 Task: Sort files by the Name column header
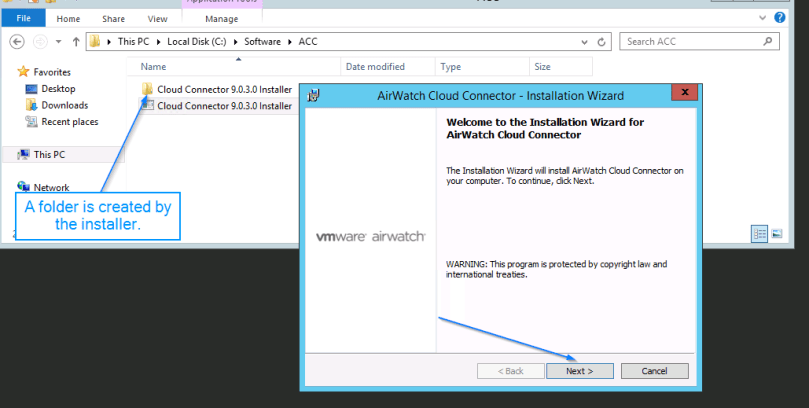pos(154,67)
